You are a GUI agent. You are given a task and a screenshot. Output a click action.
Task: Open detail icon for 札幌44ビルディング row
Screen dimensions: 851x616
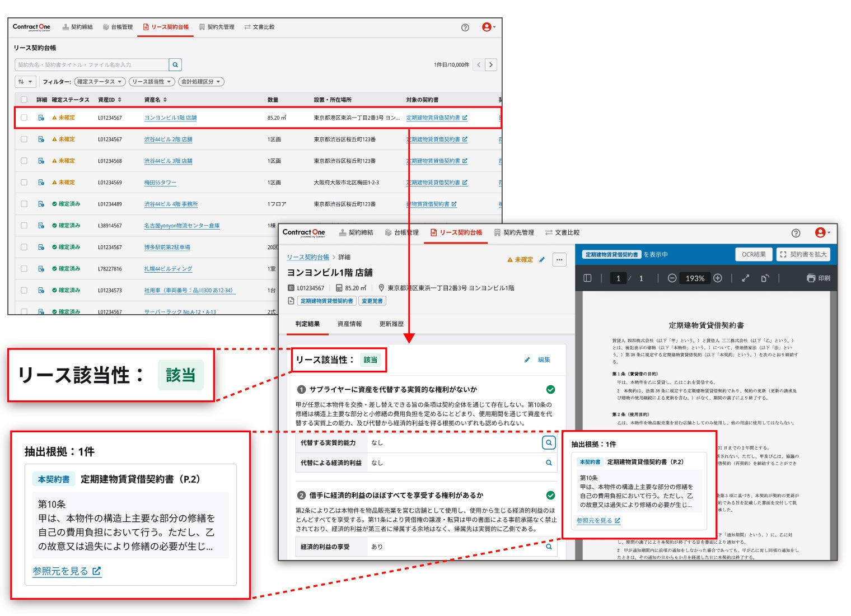tap(41, 269)
